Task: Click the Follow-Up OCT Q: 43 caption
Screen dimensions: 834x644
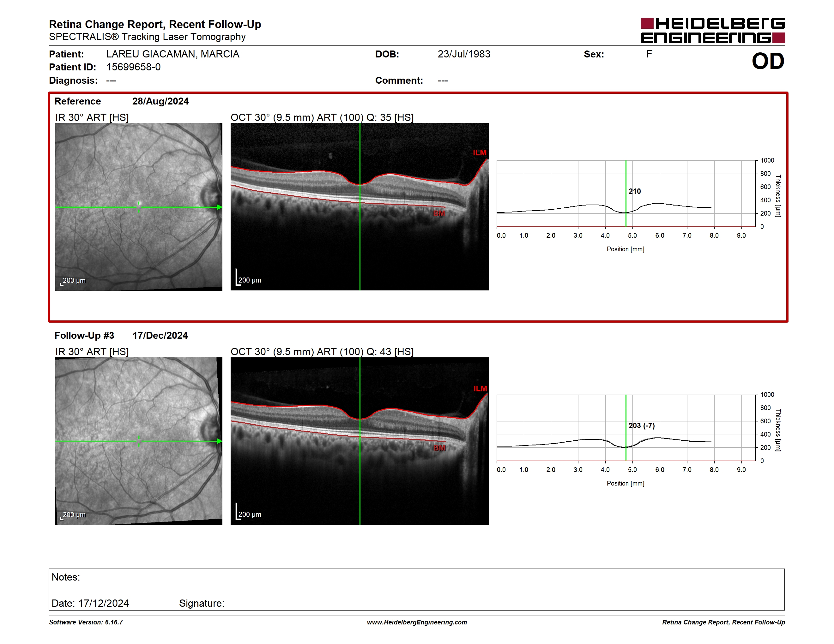Action: [x=322, y=352]
